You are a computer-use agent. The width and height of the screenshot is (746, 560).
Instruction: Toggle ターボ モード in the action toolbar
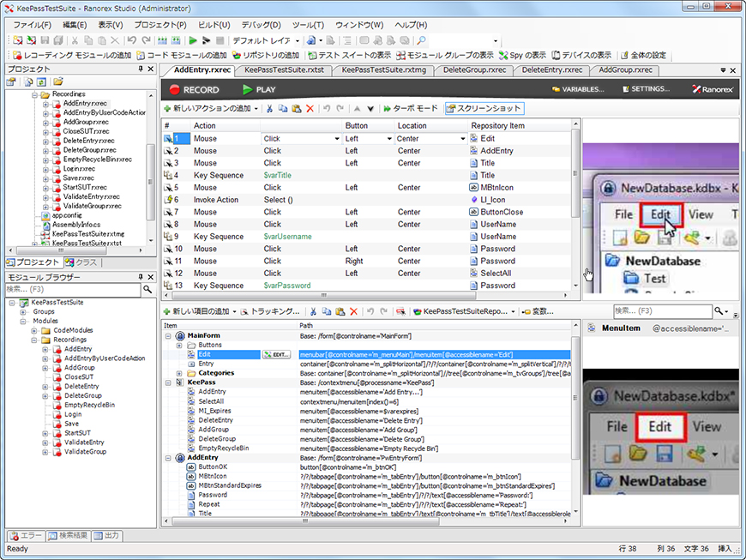[410, 109]
